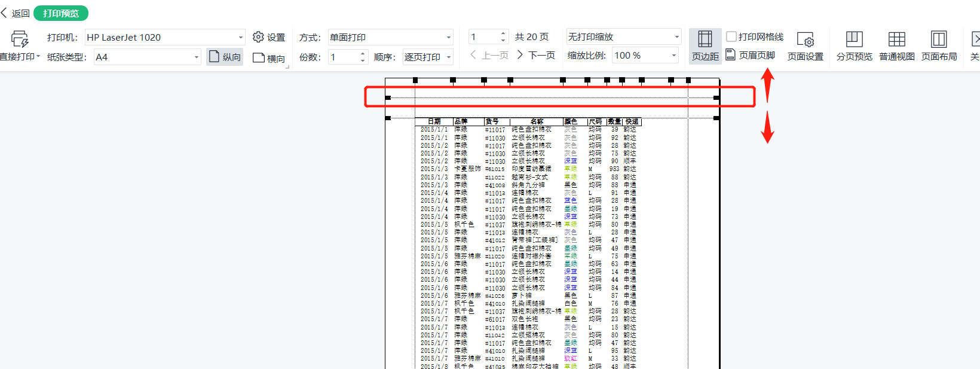Go back with the 返回 arrow
Screen dimensions: 980x369
coord(16,13)
